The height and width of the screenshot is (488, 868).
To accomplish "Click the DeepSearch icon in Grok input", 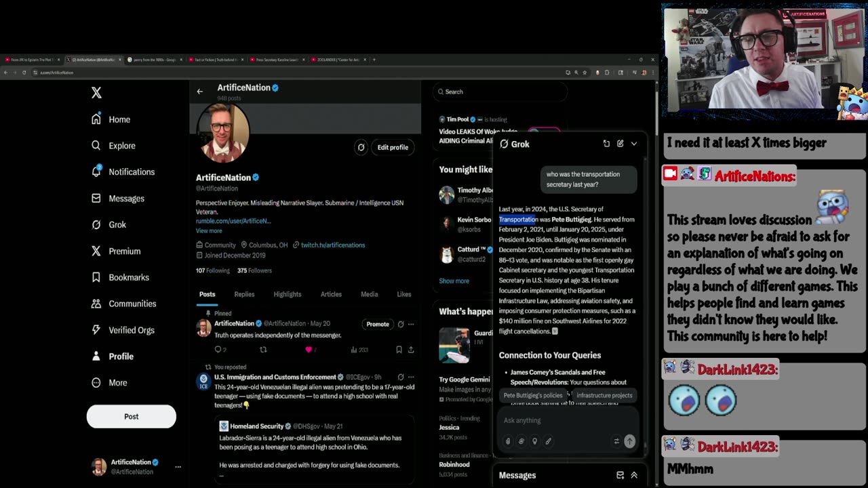I will point(521,441).
